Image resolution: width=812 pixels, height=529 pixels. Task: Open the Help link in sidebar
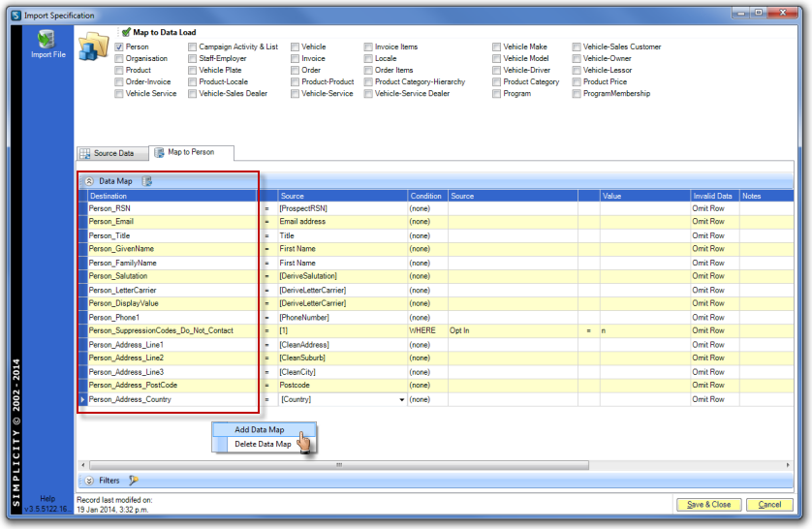[47, 498]
